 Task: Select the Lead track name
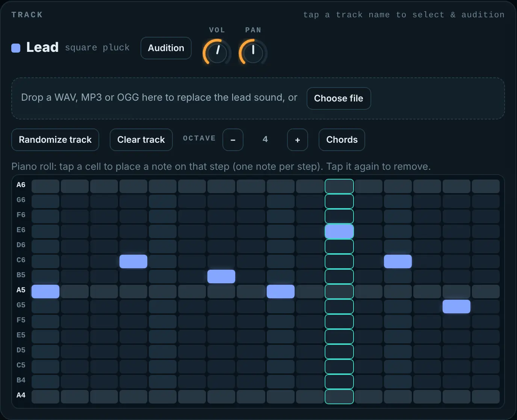(x=42, y=47)
